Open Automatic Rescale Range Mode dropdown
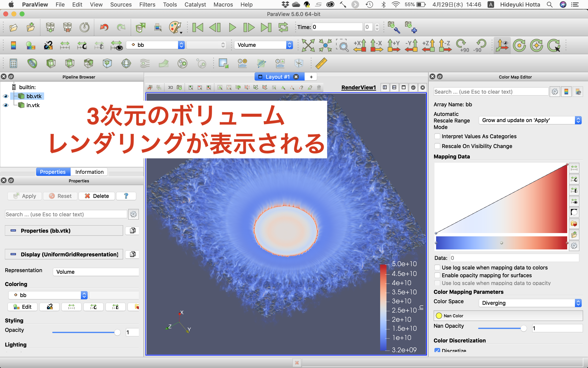This screenshot has width=588, height=368. [x=530, y=120]
